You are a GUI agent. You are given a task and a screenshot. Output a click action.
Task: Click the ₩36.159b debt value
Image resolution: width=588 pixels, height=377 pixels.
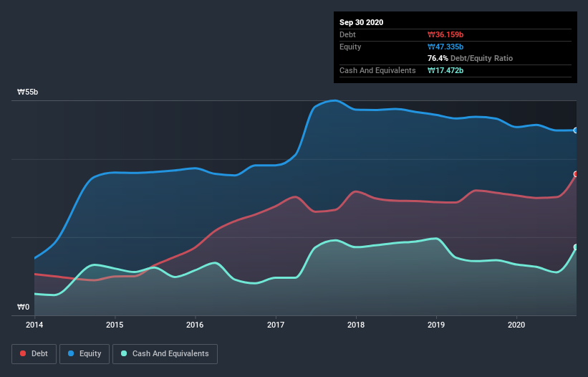pyautogui.click(x=445, y=35)
